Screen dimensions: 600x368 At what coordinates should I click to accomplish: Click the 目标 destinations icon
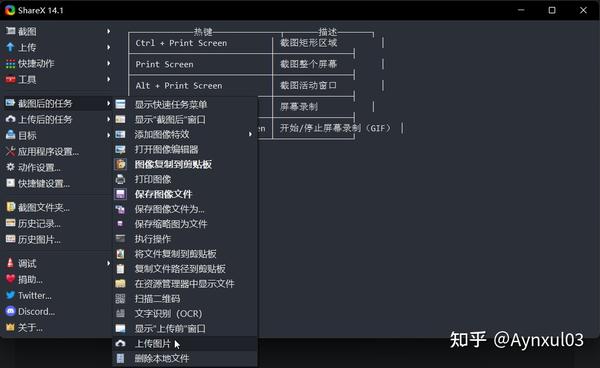(x=10, y=135)
